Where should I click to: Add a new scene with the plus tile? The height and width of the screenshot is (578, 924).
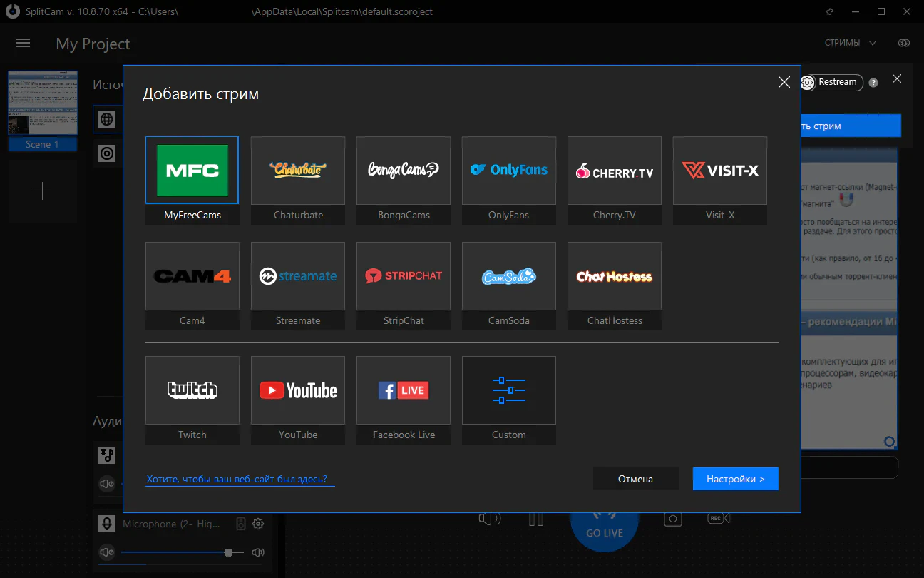coord(43,191)
